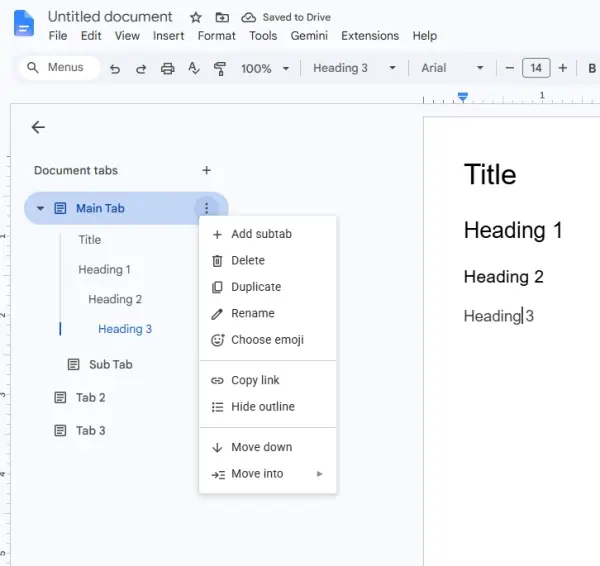
Task: Jump to Heading 3 in outline
Action: (125, 329)
